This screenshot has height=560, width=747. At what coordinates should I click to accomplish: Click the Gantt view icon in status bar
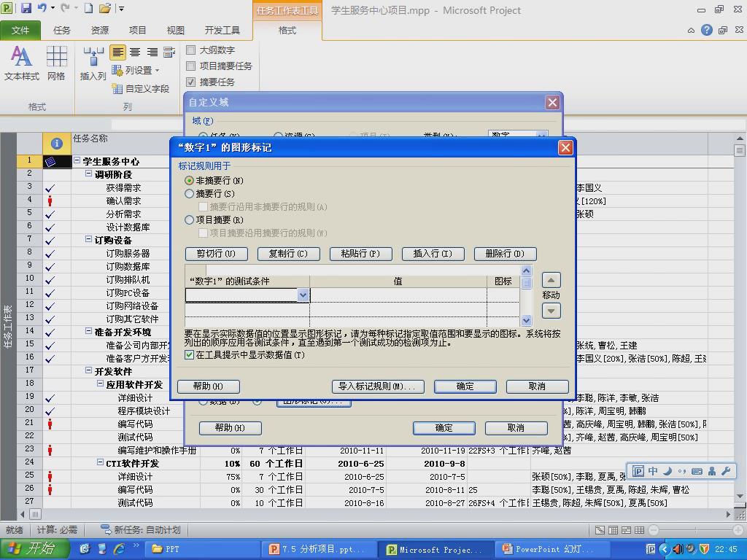click(600, 530)
